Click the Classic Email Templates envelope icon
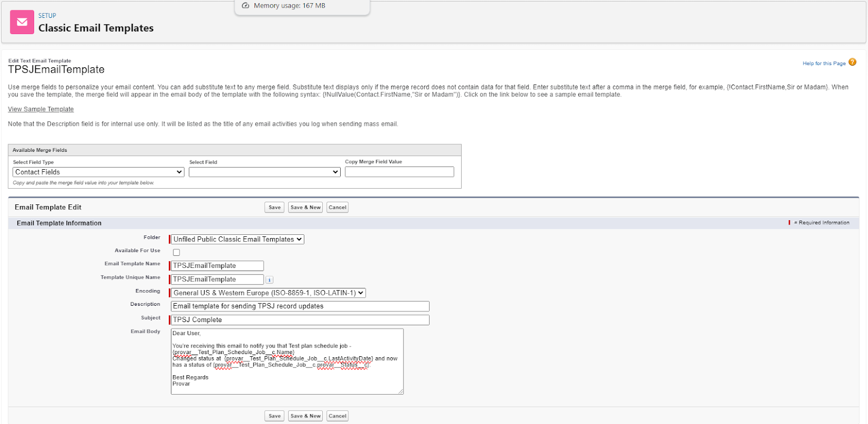Image resolution: width=868 pixels, height=424 pixels. point(22,22)
